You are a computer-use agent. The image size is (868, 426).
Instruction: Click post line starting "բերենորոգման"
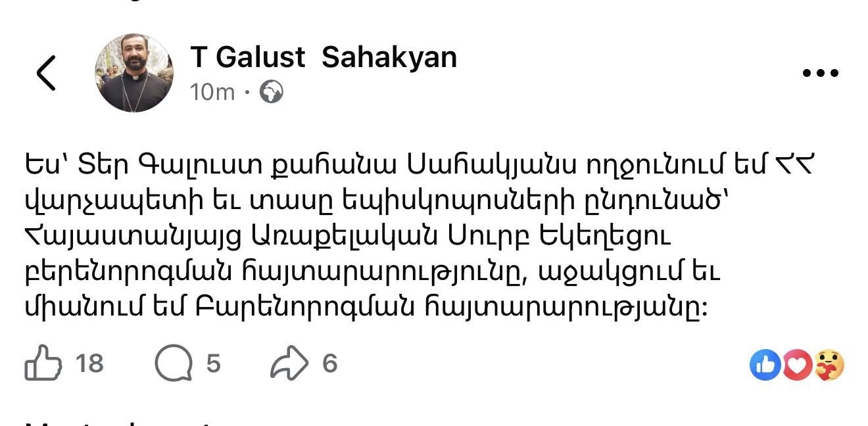372,272
